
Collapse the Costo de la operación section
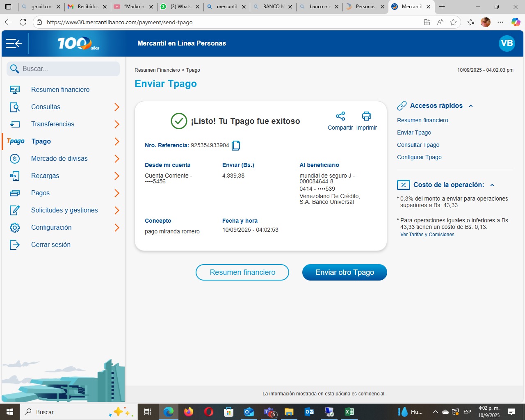(492, 185)
